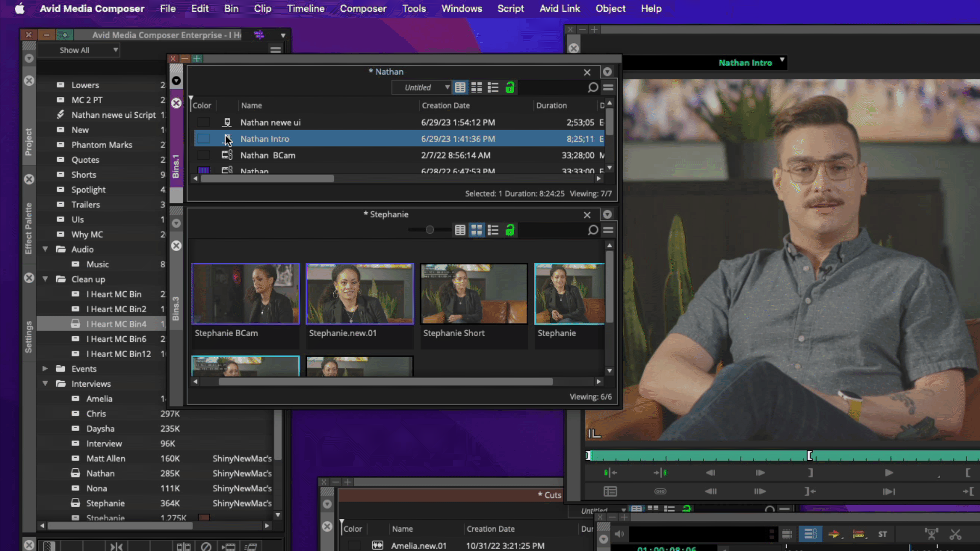
Task: Sort by the Creation Date column in Nathan bin
Action: [446, 105]
